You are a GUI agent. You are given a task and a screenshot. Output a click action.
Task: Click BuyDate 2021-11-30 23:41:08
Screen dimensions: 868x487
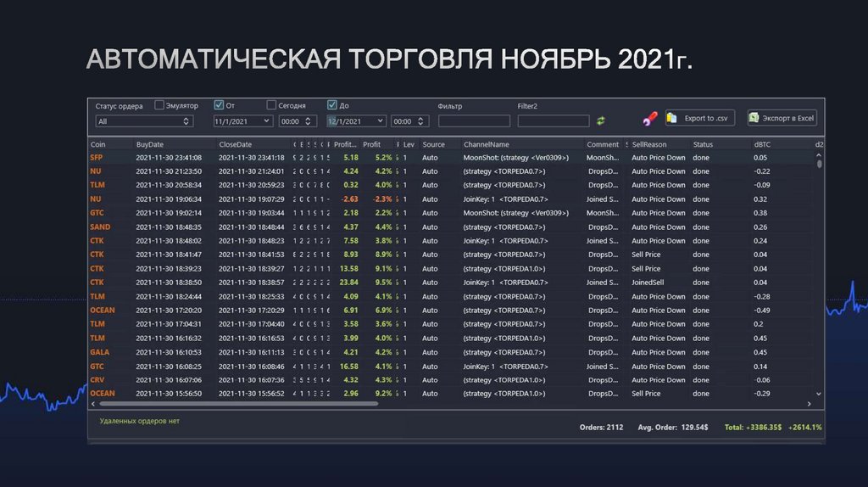click(x=169, y=157)
